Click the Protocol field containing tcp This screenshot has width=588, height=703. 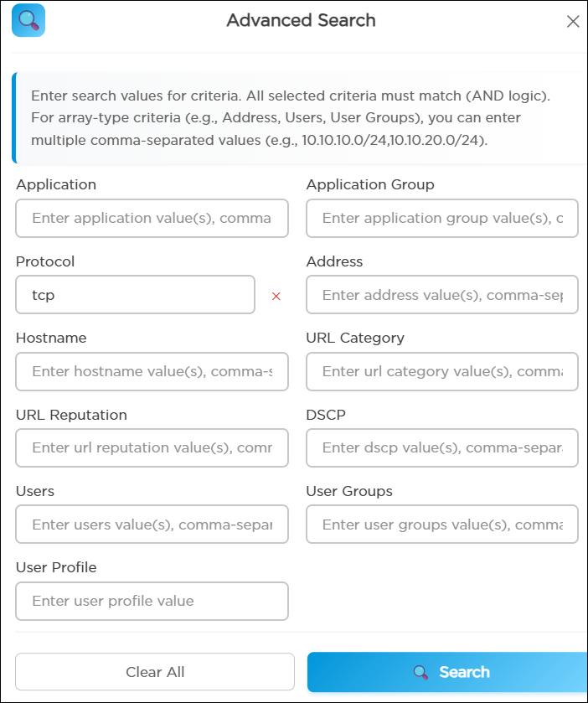135,295
